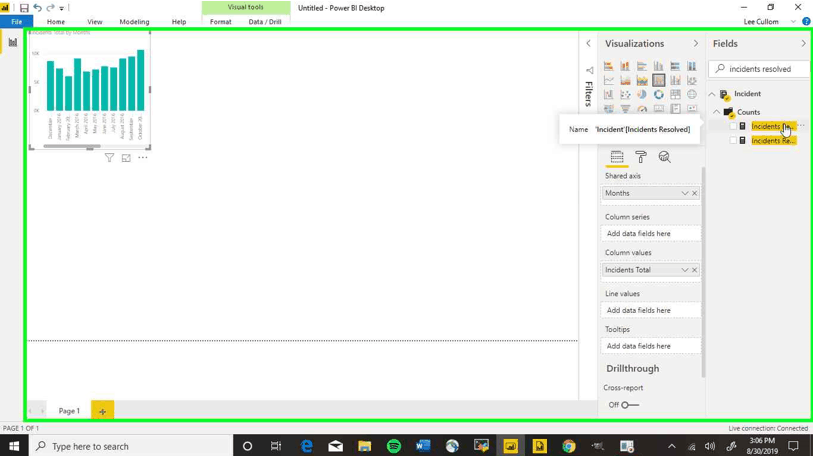Screen dimensions: 813x456
Task: Collapse the Visualizations pane with its chevron
Action: click(695, 44)
